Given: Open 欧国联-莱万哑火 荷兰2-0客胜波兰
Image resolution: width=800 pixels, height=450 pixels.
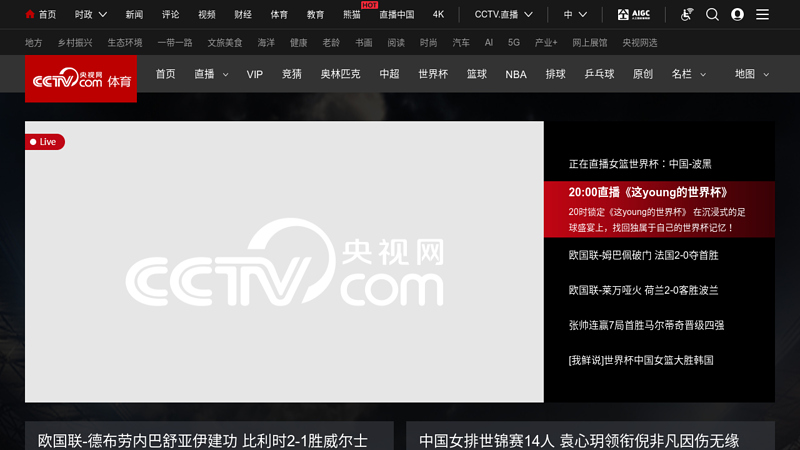Looking at the screenshot, I should (643, 290).
